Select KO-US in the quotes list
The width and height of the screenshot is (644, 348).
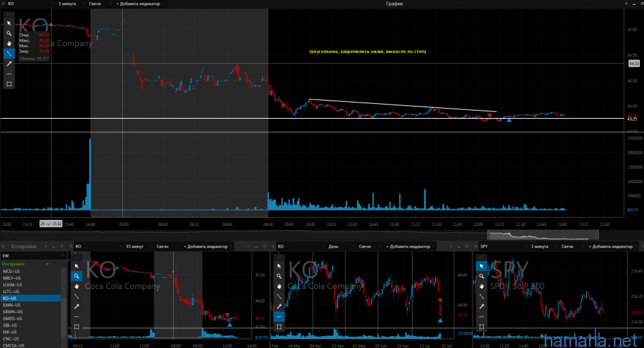click(x=31, y=298)
